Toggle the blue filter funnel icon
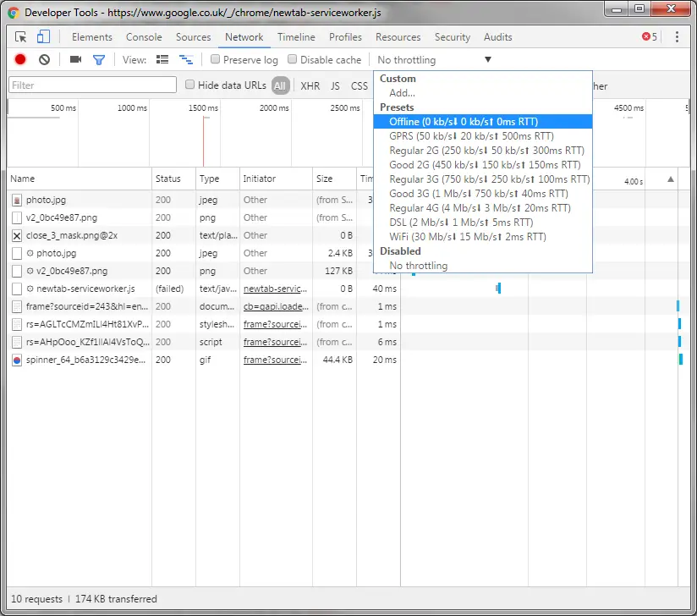697x616 pixels. 99,60
